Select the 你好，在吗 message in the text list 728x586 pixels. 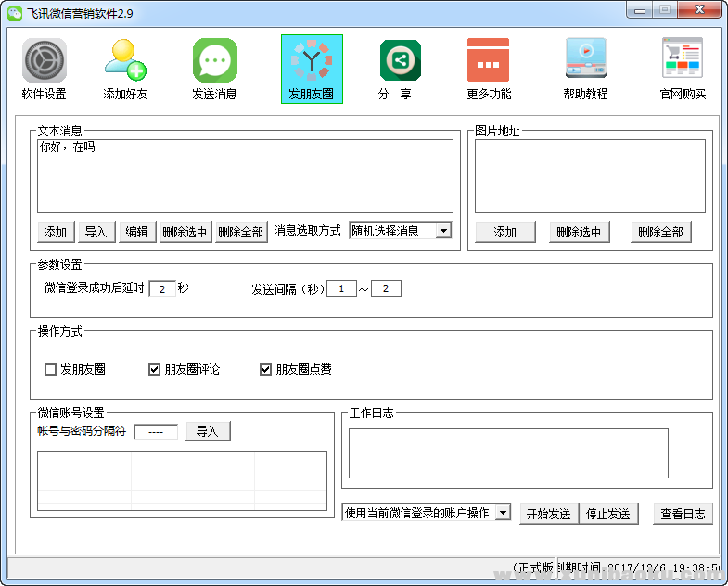coord(67,147)
